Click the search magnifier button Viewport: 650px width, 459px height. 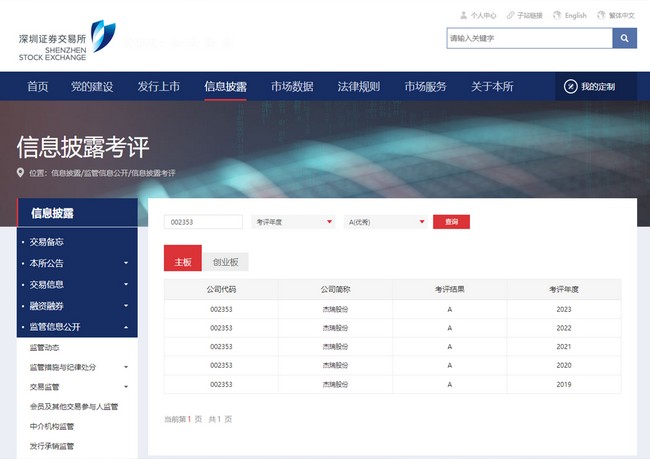point(624,38)
